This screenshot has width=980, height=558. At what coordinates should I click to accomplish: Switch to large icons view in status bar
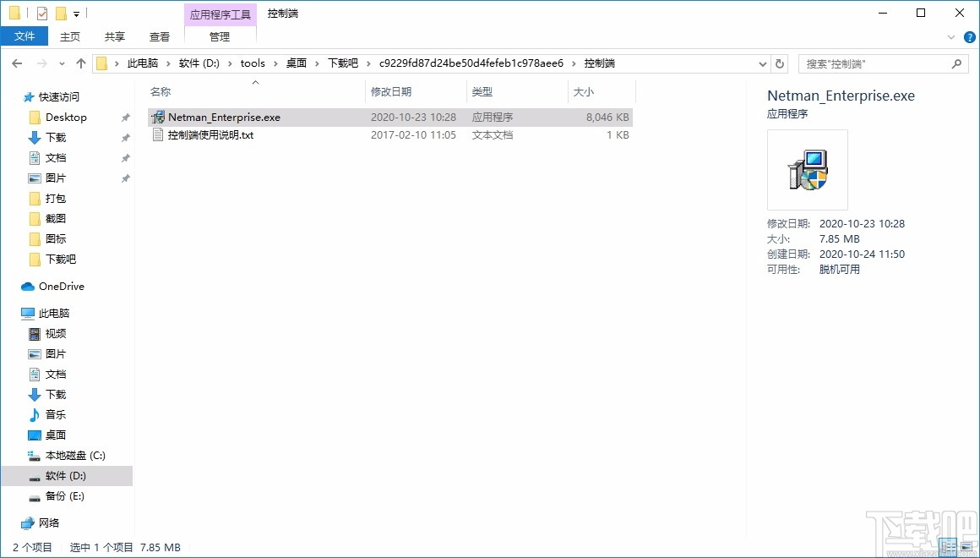[966, 546]
